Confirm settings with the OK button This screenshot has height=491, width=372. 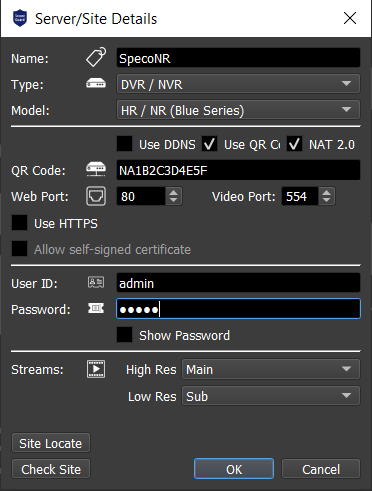click(234, 469)
